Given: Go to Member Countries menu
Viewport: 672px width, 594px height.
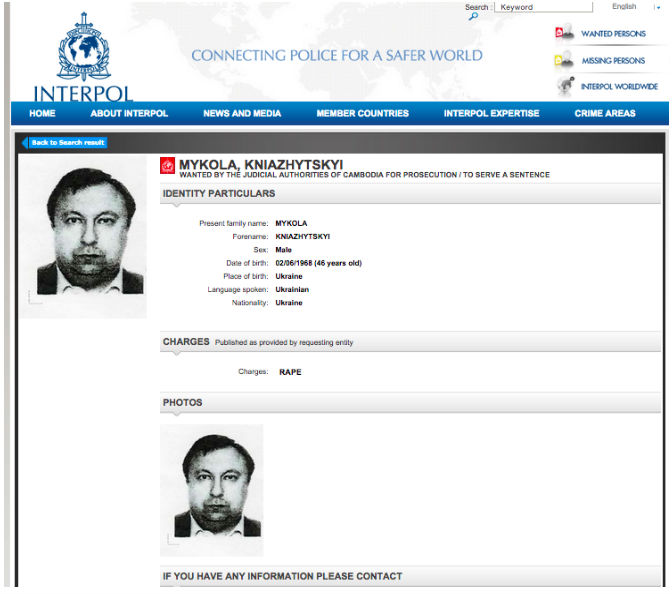Looking at the screenshot, I should pos(363,114).
